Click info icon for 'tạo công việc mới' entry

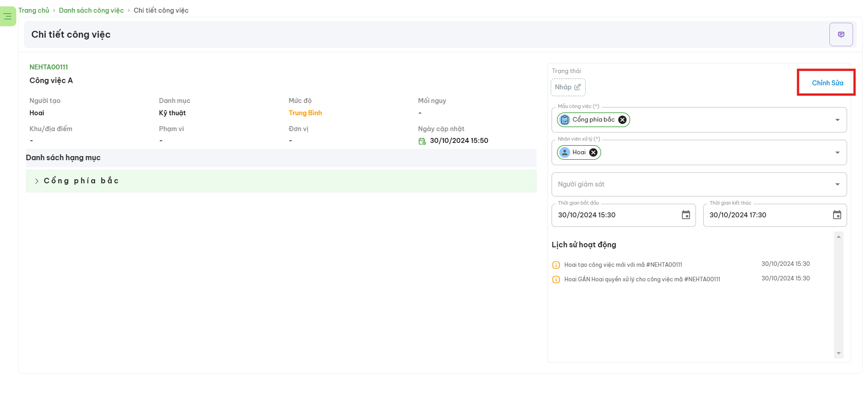tap(556, 265)
